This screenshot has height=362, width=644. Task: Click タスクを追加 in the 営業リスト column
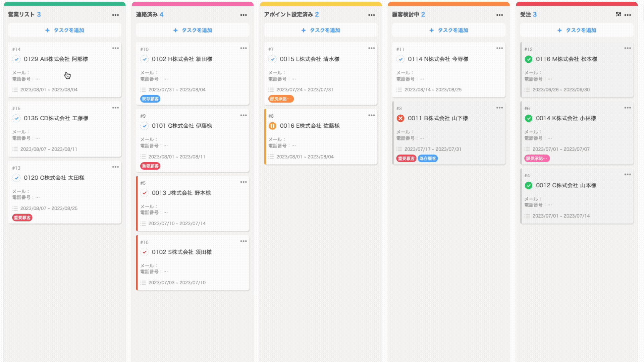pyautogui.click(x=64, y=30)
